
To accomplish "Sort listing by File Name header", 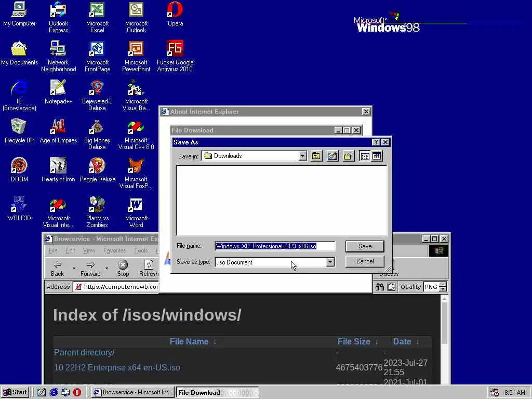I will click(189, 342).
